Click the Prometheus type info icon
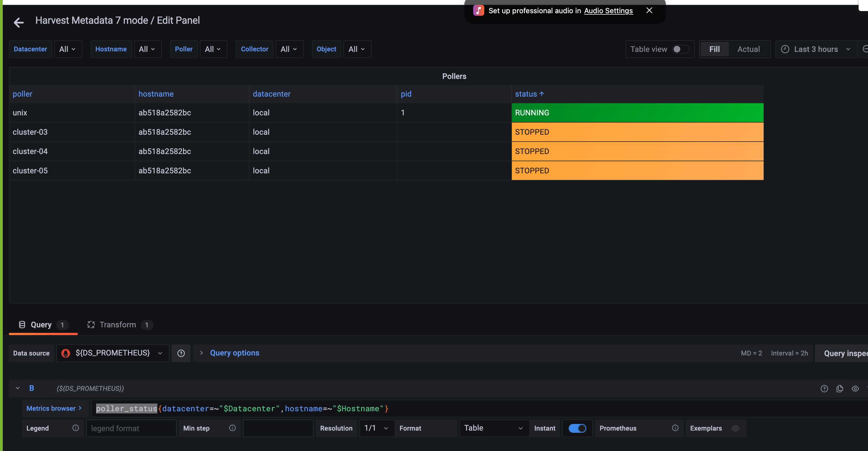Image resolution: width=868 pixels, height=451 pixels. (676, 428)
